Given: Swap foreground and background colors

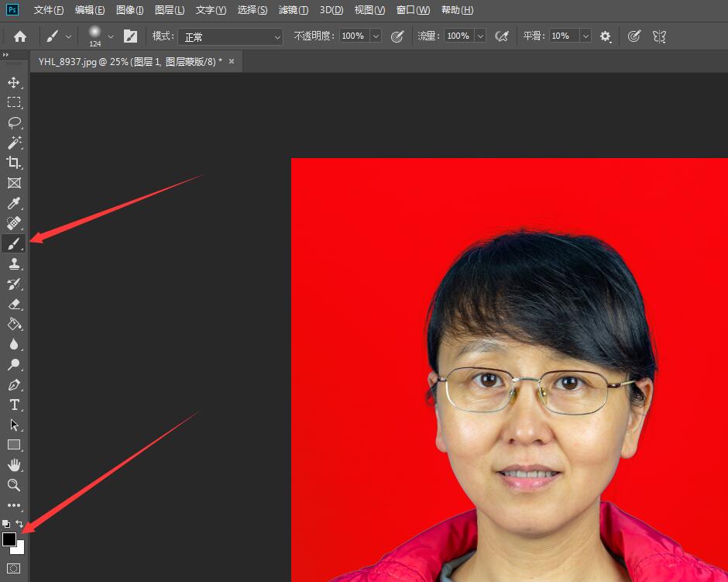Looking at the screenshot, I should (19, 524).
